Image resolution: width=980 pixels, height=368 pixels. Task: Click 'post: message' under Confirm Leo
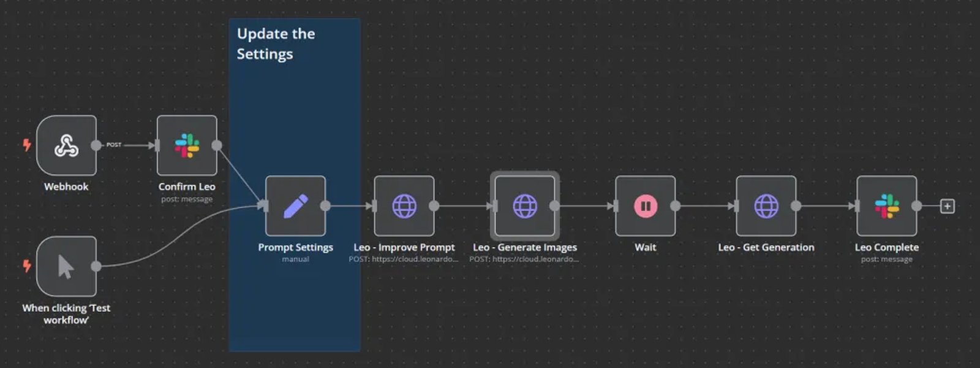(187, 199)
